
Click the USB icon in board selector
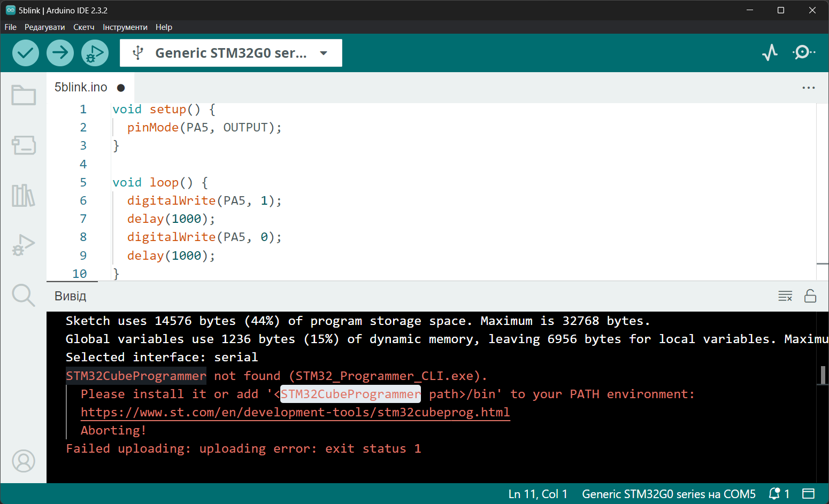138,53
